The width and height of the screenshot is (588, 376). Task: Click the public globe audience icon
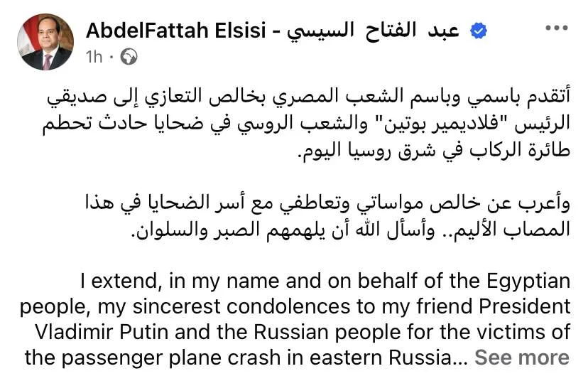point(129,57)
